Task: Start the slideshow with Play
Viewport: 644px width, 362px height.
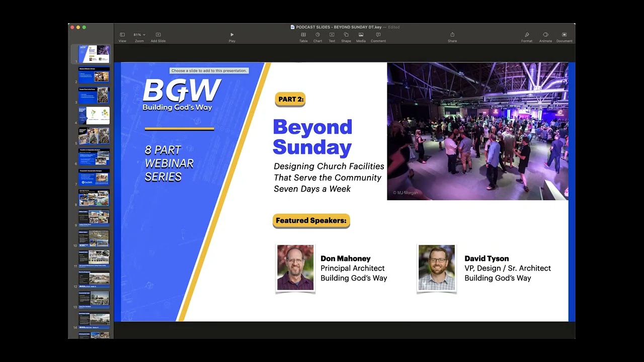Action: [x=232, y=37]
